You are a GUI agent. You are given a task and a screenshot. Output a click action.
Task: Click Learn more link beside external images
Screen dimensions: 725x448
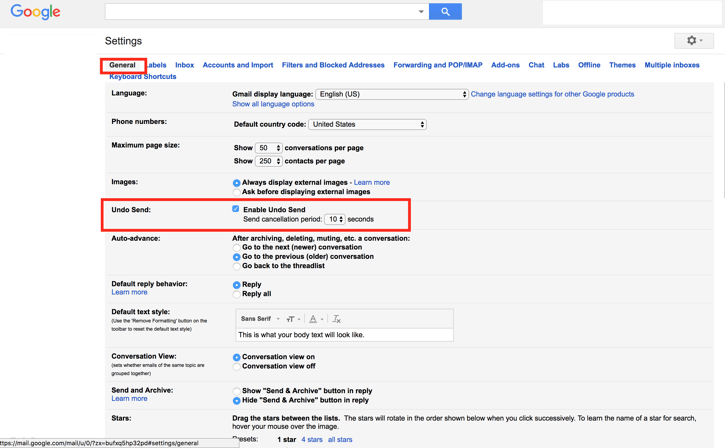(x=372, y=183)
